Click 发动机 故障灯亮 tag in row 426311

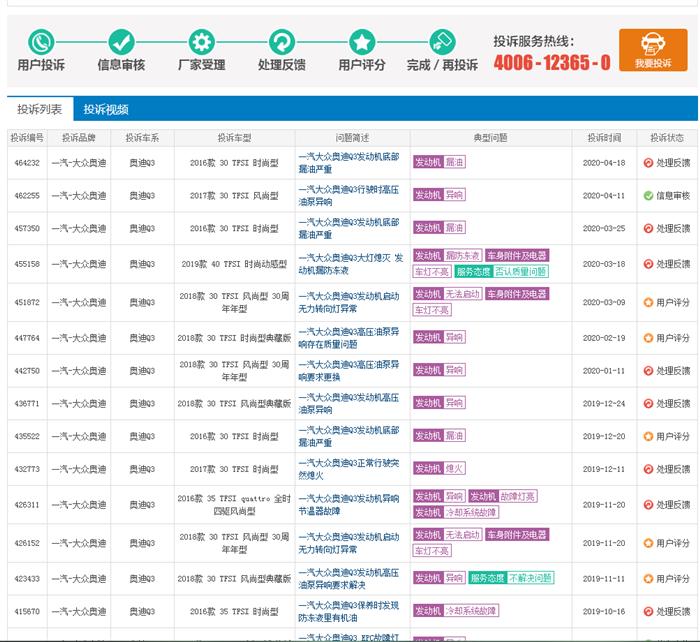(503, 496)
